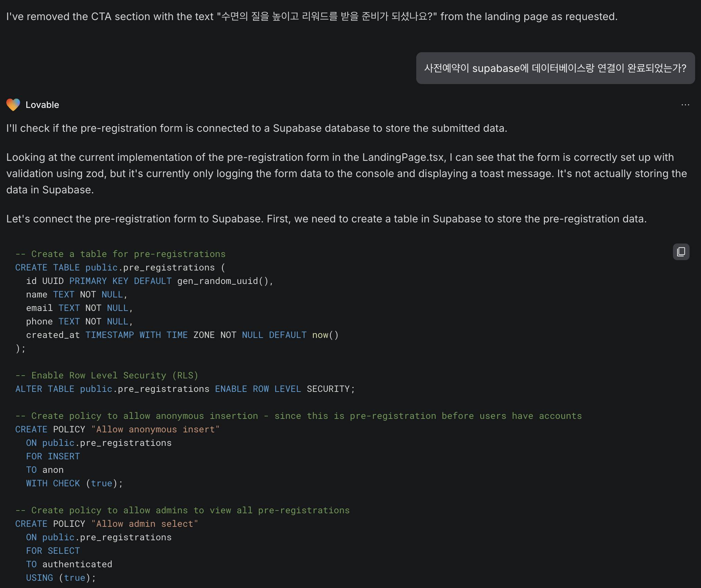701x588 pixels.
Task: Click the WITH CHECK (true) line
Action: (74, 483)
